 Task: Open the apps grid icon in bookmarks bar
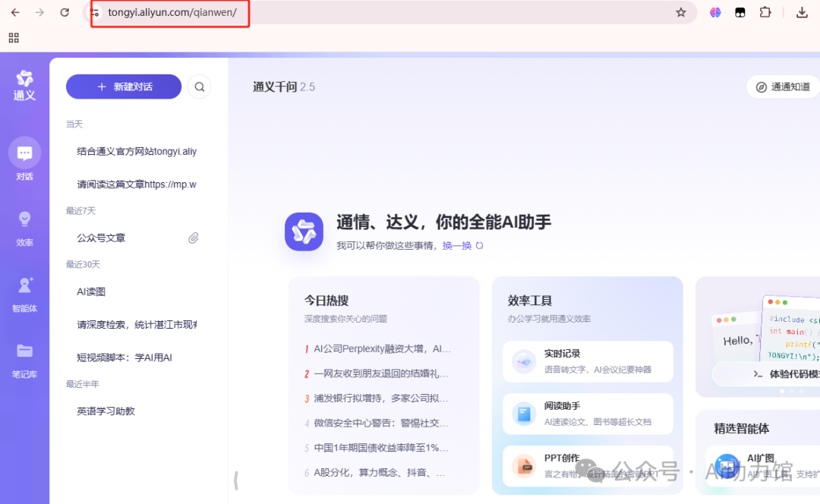point(14,38)
